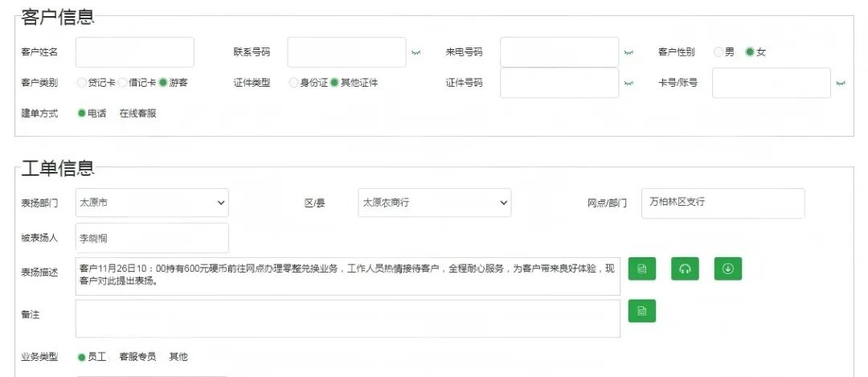Click the document button next to 表扬描述
The height and width of the screenshot is (377, 868).
[641, 268]
